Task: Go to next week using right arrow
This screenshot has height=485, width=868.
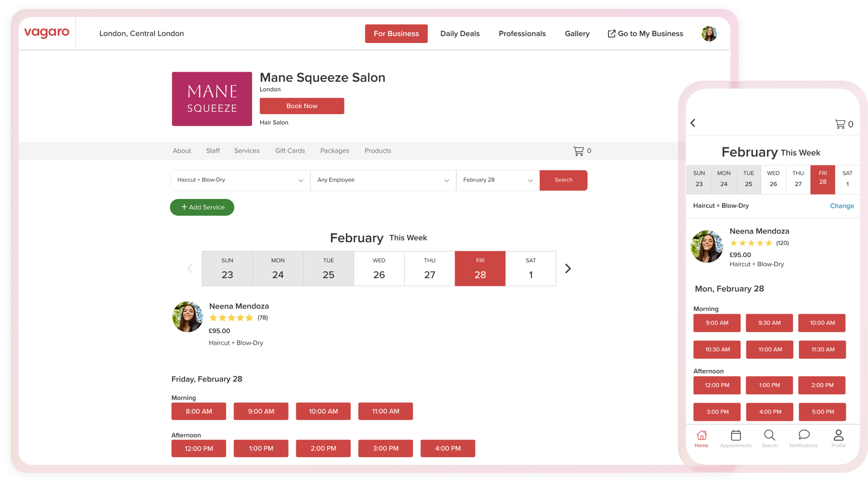Action: [x=568, y=268]
